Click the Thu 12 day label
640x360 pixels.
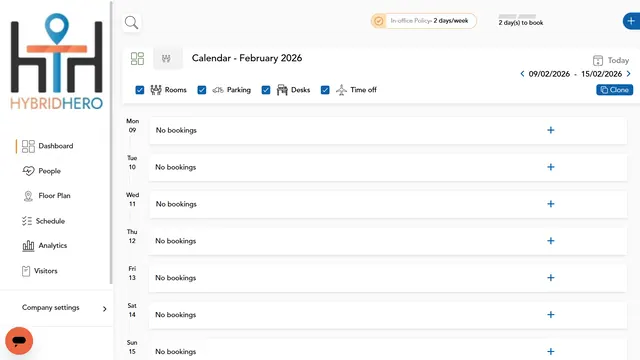coord(132,236)
